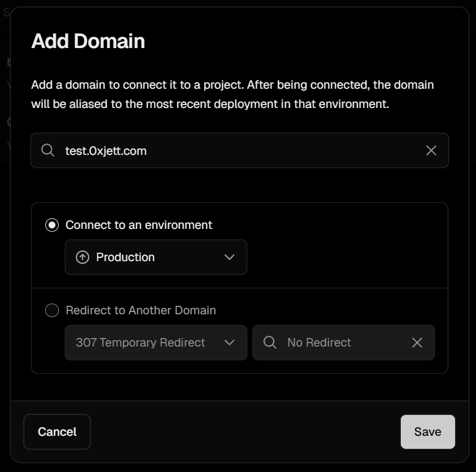The height and width of the screenshot is (472, 476).
Task: Click the chevron arrow next to Production
Action: (x=229, y=257)
